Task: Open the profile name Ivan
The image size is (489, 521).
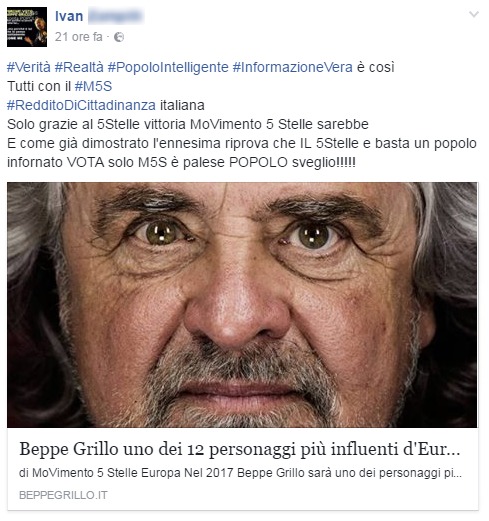Action: point(69,16)
